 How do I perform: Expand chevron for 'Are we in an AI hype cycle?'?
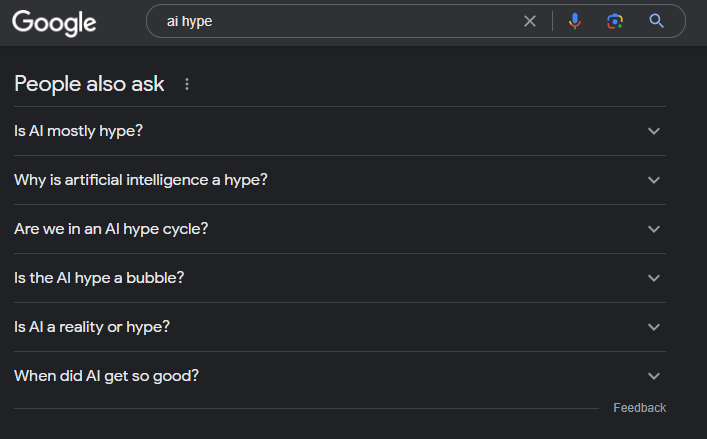pos(654,229)
